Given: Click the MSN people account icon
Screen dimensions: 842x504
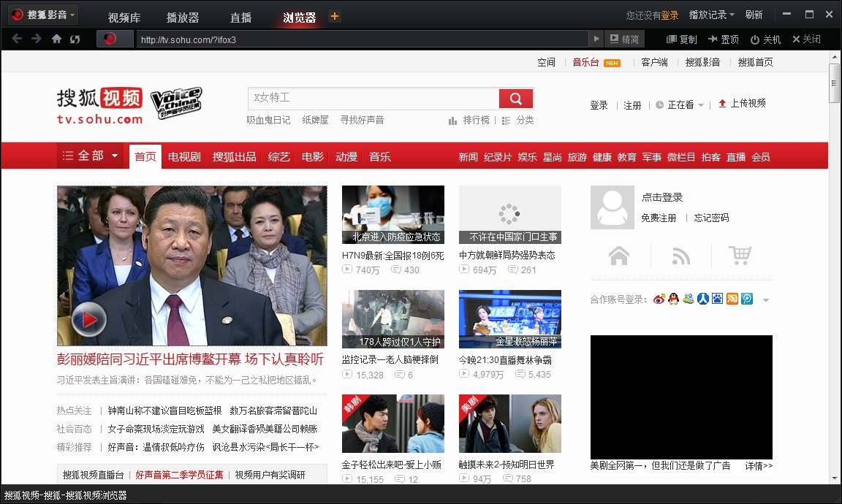Looking at the screenshot, I should 689,299.
